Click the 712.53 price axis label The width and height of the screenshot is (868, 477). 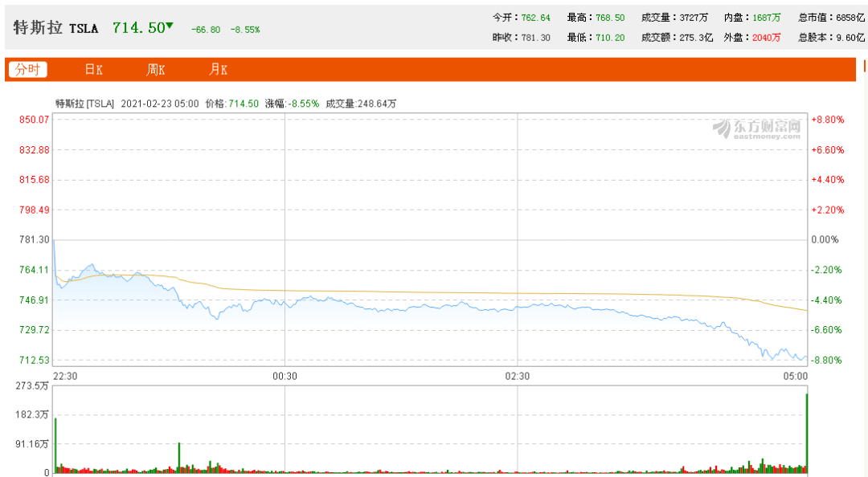pyautogui.click(x=35, y=361)
